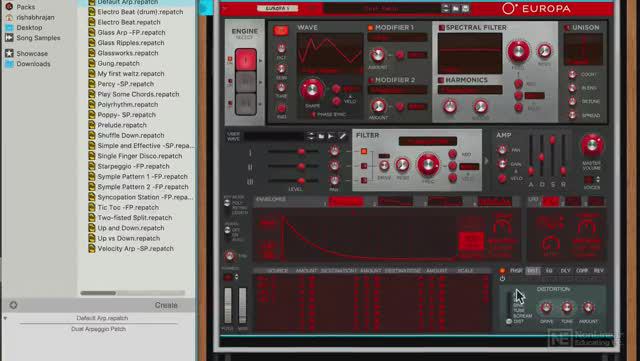
Task: Click the user wave pencil edit icon
Action: pyautogui.click(x=342, y=136)
